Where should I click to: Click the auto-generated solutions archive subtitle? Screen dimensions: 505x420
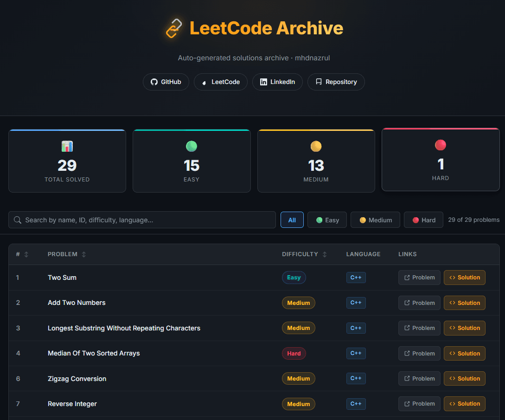click(x=254, y=58)
